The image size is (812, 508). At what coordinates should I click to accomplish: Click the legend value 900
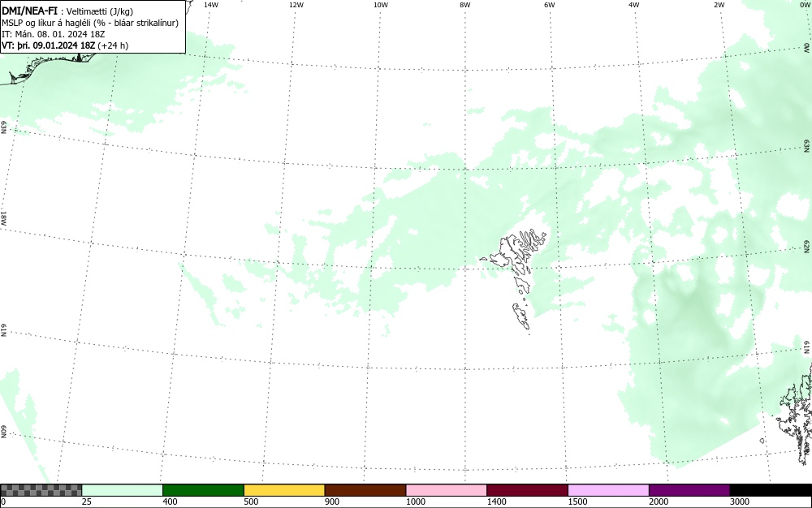pyautogui.click(x=332, y=502)
